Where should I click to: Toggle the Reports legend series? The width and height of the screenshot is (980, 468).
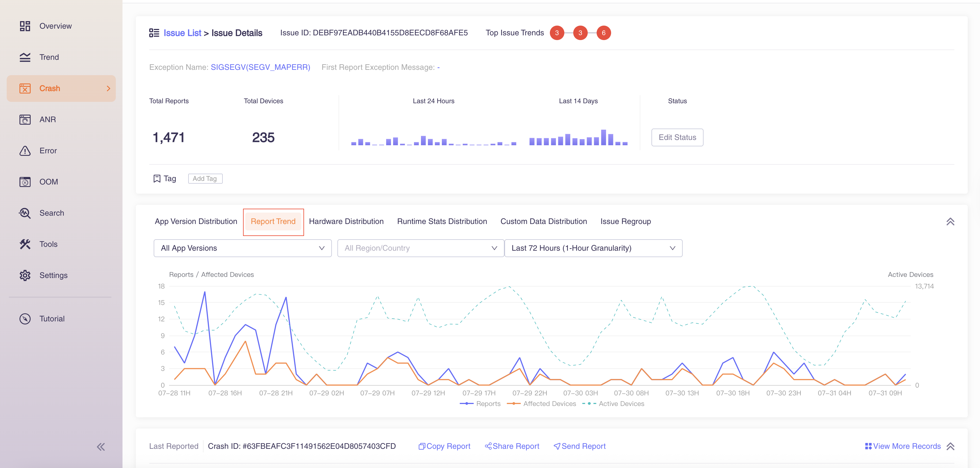point(480,404)
